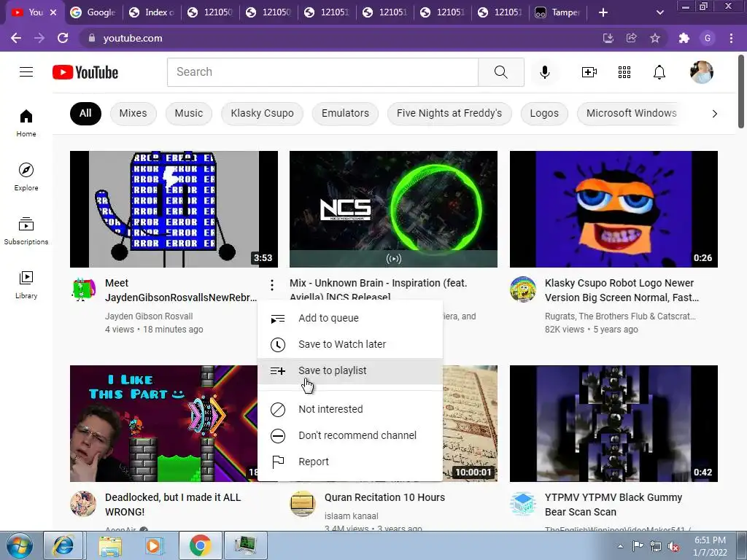Select Add to queue
The image size is (747, 560).
click(350, 318)
